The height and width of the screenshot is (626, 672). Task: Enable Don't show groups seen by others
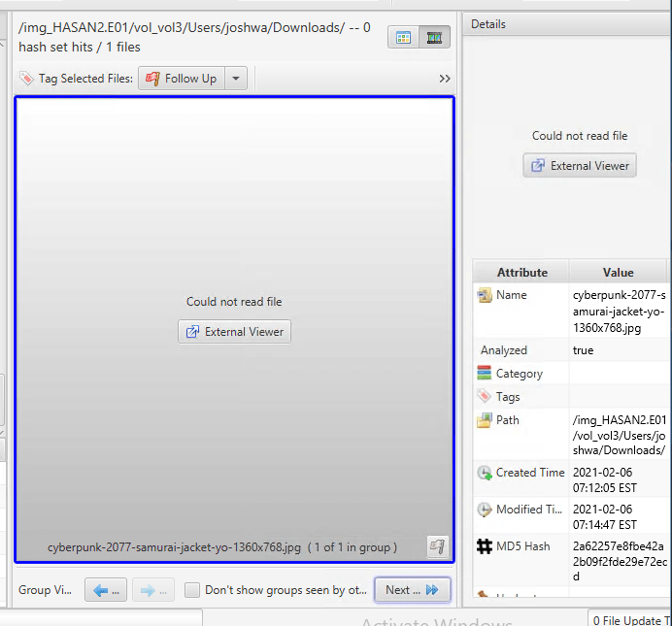(192, 590)
